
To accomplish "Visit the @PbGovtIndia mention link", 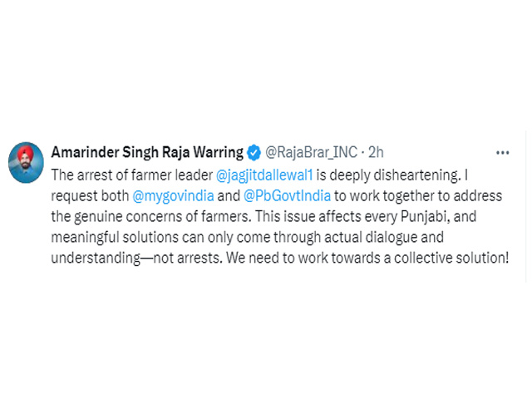I will (x=287, y=196).
